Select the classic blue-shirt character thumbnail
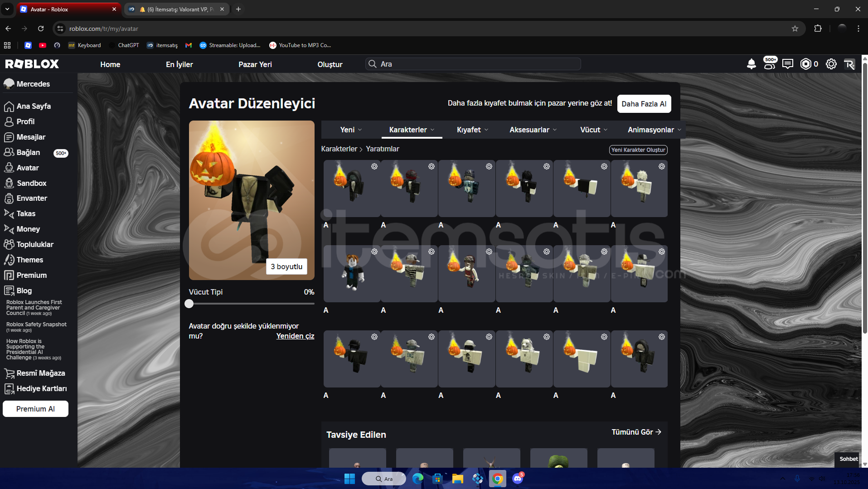This screenshot has width=868, height=489. coord(352,273)
